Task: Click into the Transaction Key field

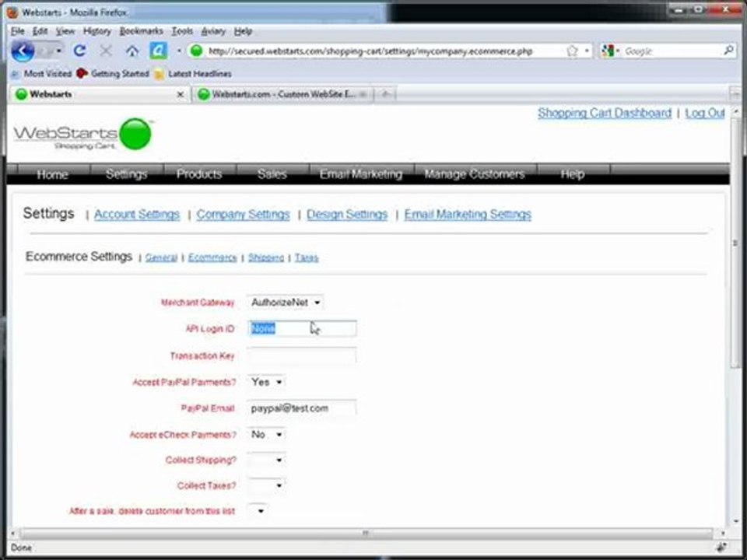Action: pyautogui.click(x=302, y=355)
